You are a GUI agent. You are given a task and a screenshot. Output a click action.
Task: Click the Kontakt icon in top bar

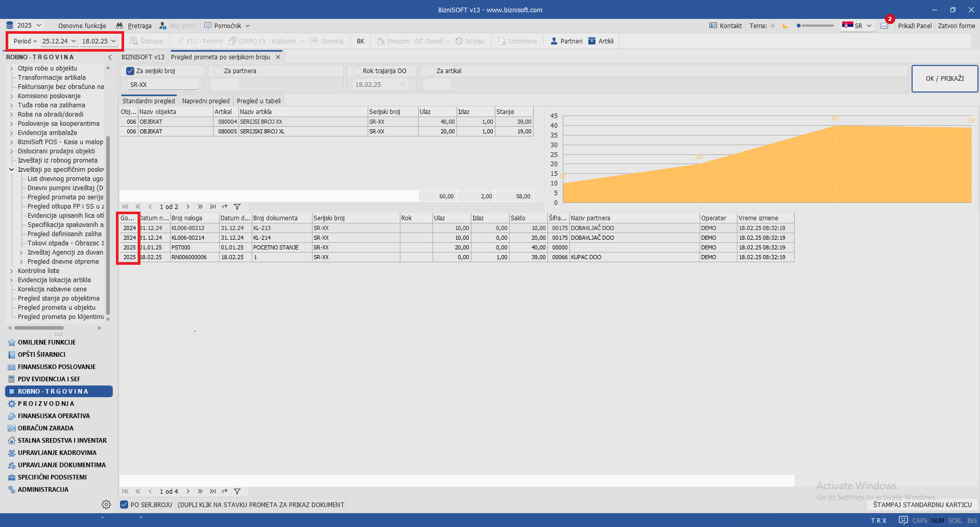pos(713,26)
